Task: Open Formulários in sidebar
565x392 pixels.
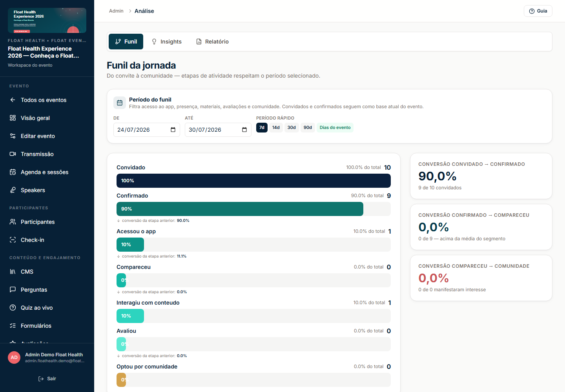Action: pyautogui.click(x=47, y=326)
